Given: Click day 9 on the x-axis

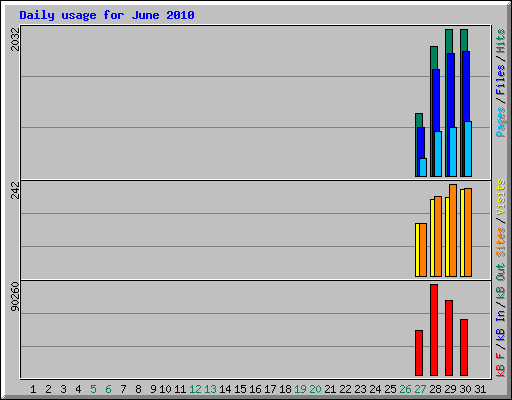Looking at the screenshot, I should (153, 389).
